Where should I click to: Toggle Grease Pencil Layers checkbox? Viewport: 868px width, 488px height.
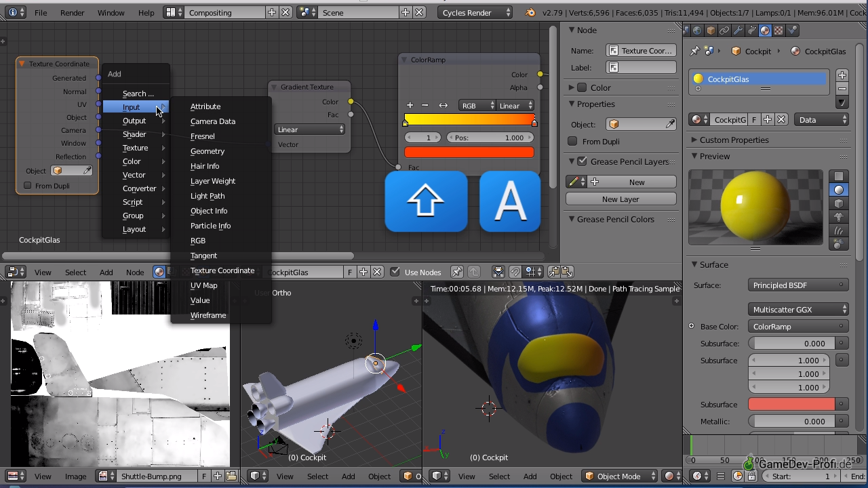[582, 161]
